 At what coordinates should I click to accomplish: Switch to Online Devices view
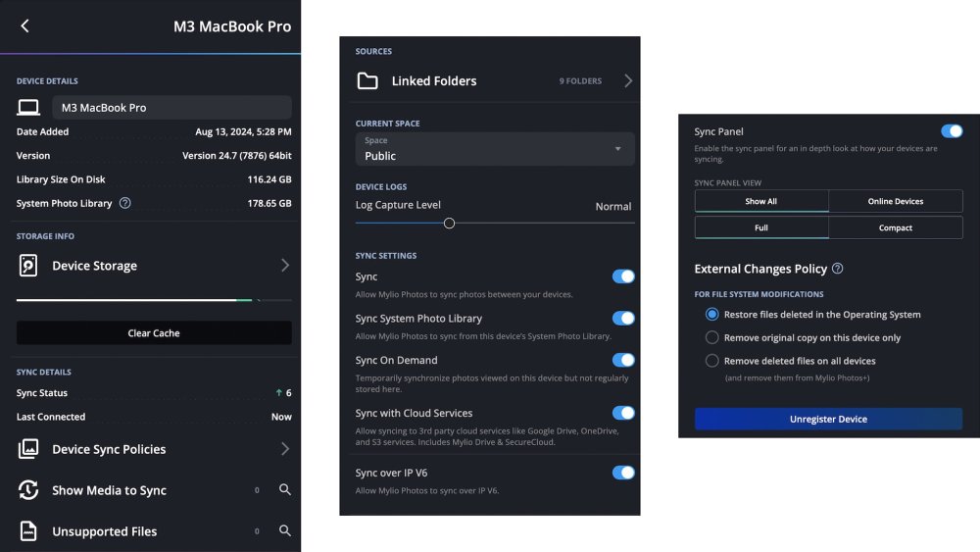[x=896, y=201]
